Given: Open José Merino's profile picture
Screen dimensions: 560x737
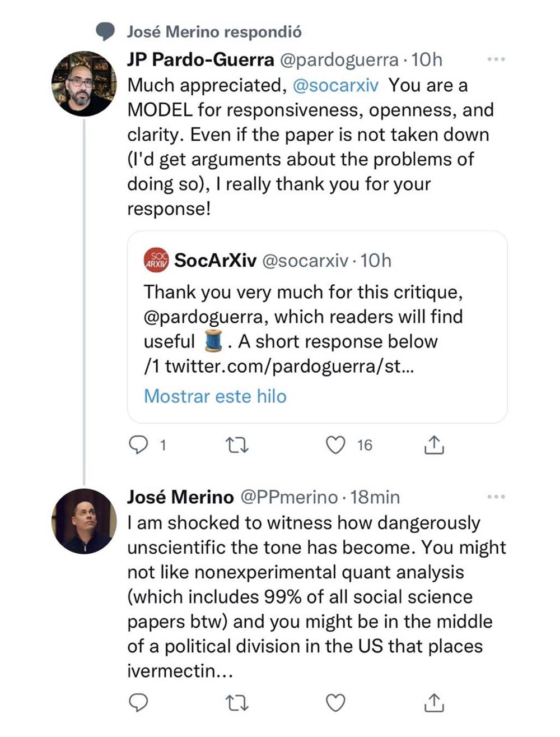Looking at the screenshot, I should [83, 521].
